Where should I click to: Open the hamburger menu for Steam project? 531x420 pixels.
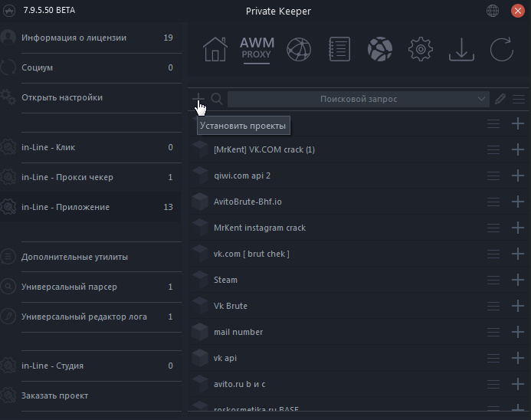493,281
